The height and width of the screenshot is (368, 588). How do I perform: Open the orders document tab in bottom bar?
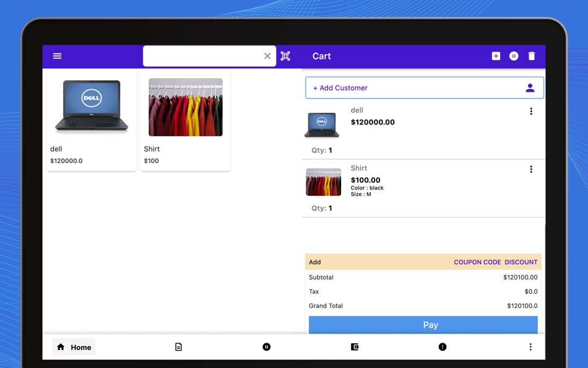[178, 347]
